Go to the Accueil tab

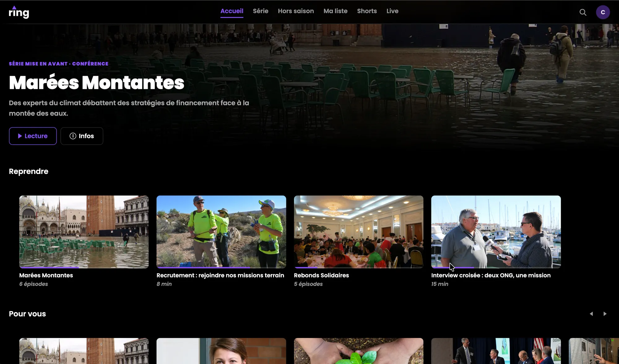point(232,11)
